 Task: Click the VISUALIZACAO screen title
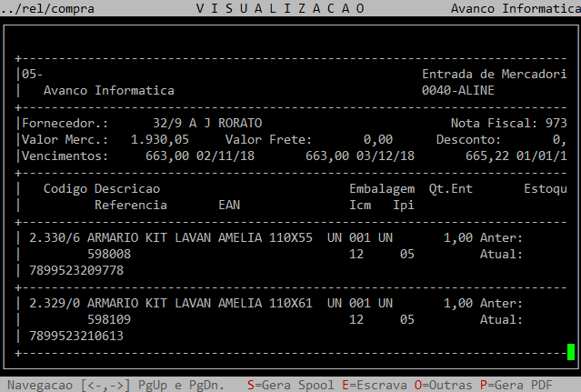(280, 8)
